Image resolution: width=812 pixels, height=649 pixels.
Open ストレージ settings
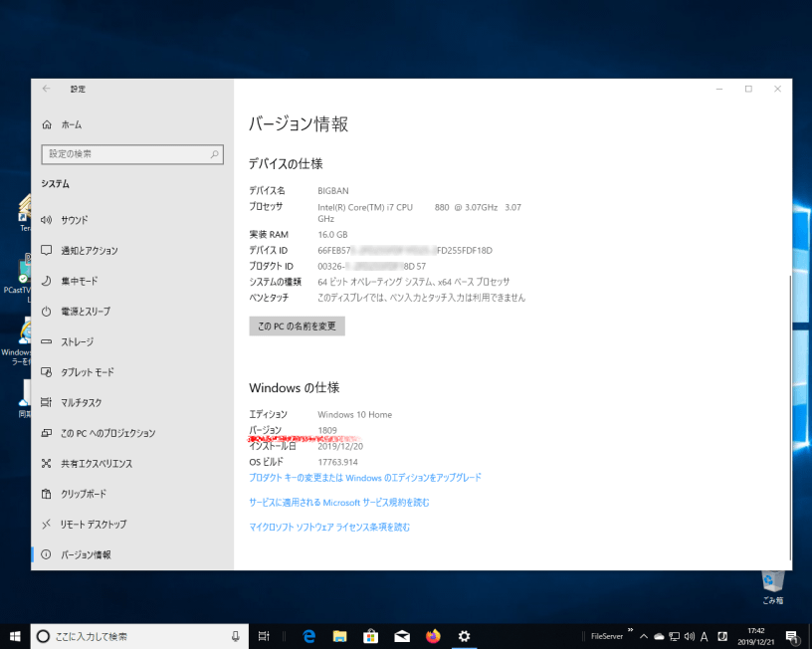point(132,341)
